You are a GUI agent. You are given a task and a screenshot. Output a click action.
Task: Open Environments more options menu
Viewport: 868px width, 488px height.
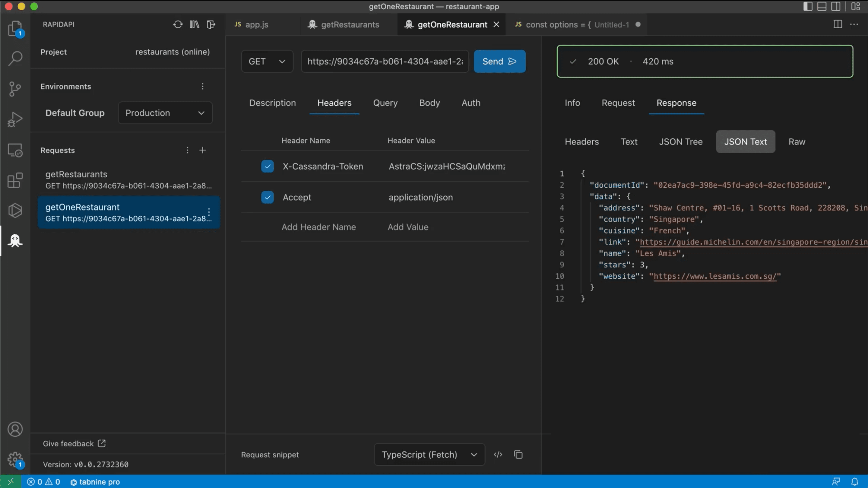point(202,86)
